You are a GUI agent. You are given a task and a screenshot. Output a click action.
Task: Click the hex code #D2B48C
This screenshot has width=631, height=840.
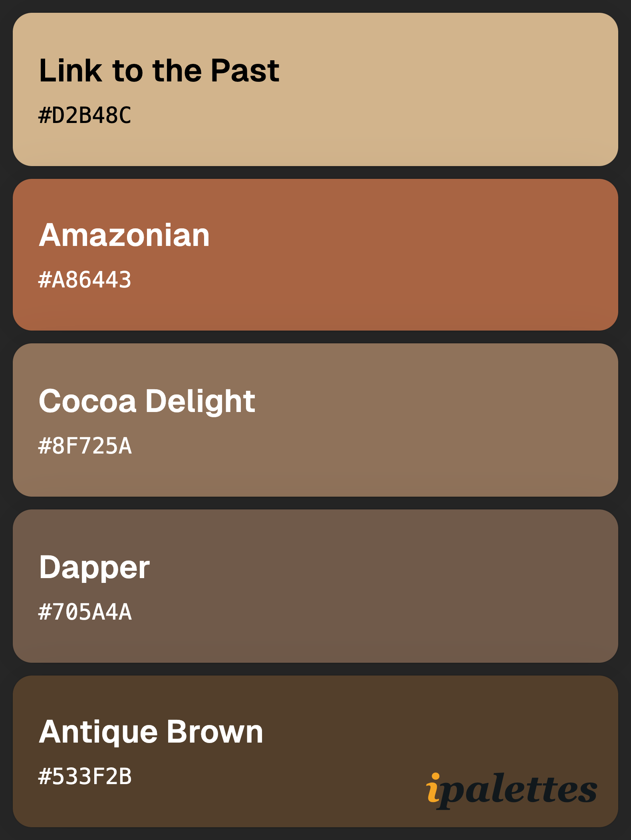tap(85, 115)
